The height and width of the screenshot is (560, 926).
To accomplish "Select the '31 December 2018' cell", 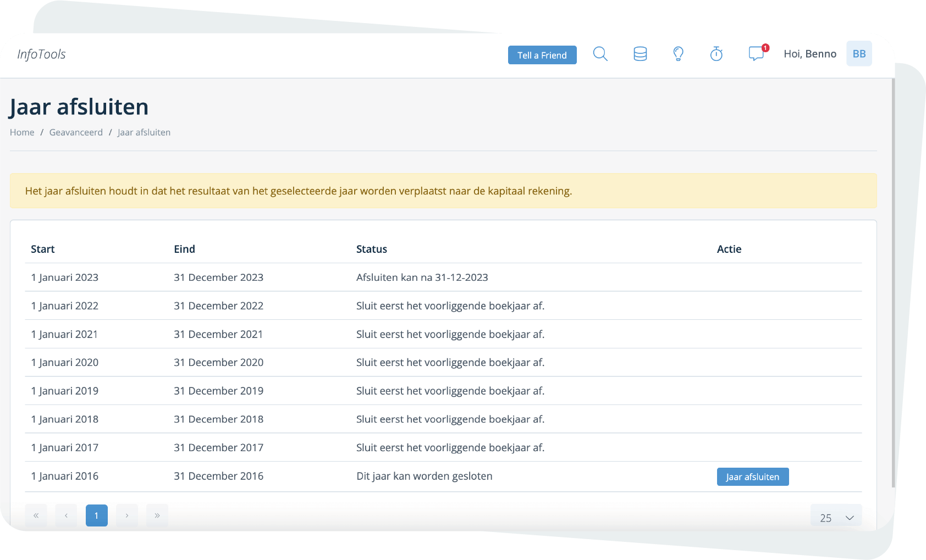I will pos(219,419).
